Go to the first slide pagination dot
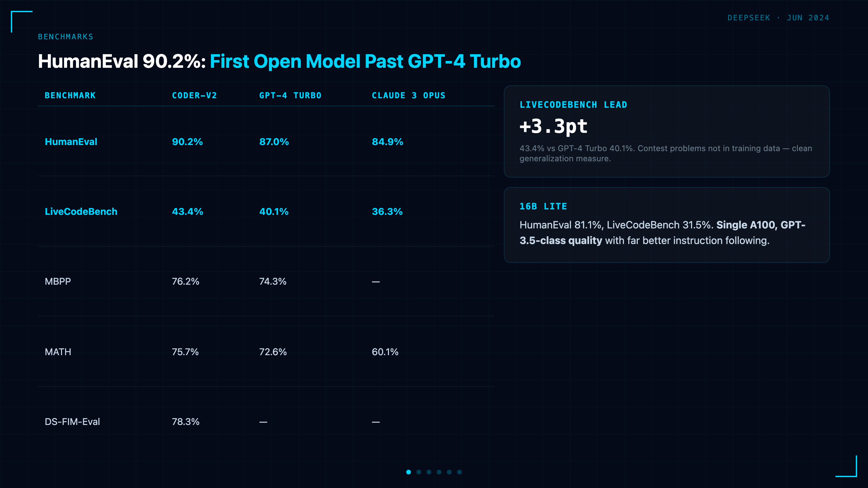868x488 pixels. pyautogui.click(x=409, y=472)
